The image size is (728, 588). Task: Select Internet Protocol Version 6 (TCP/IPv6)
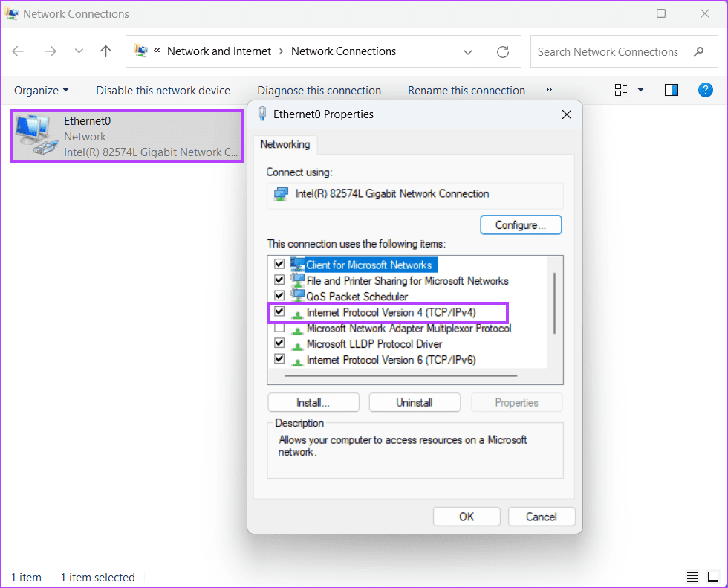tap(391, 360)
